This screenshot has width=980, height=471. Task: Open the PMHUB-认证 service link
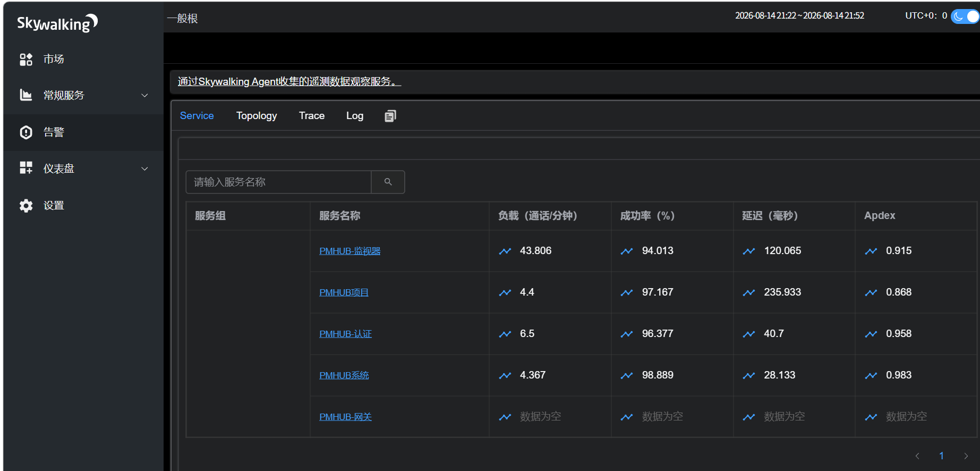click(345, 334)
